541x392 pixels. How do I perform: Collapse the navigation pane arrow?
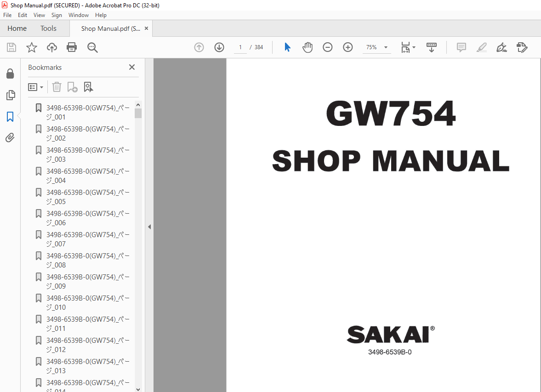pos(149,227)
